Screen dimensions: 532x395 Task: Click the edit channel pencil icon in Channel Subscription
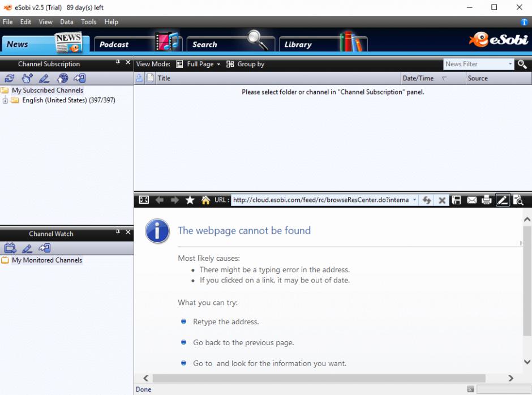coord(44,79)
